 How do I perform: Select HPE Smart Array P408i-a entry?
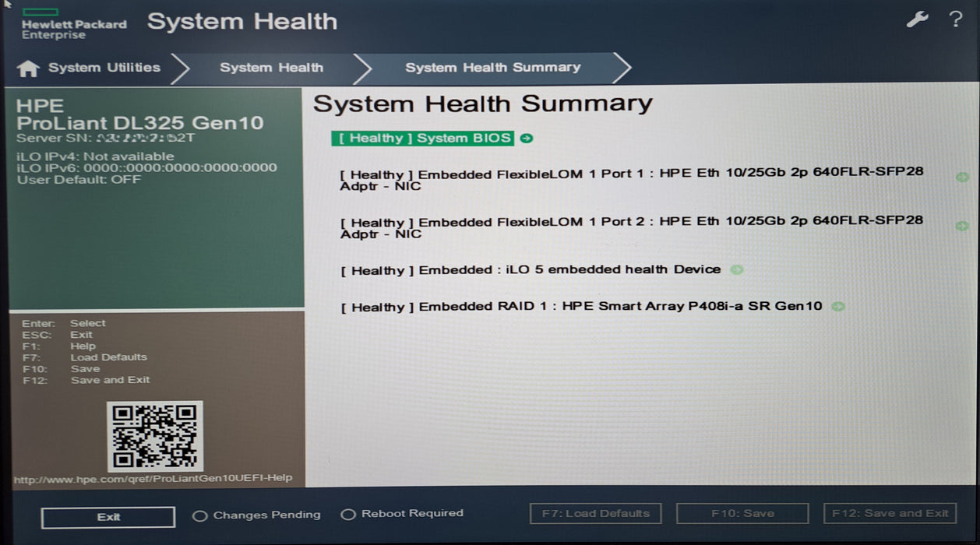(581, 307)
